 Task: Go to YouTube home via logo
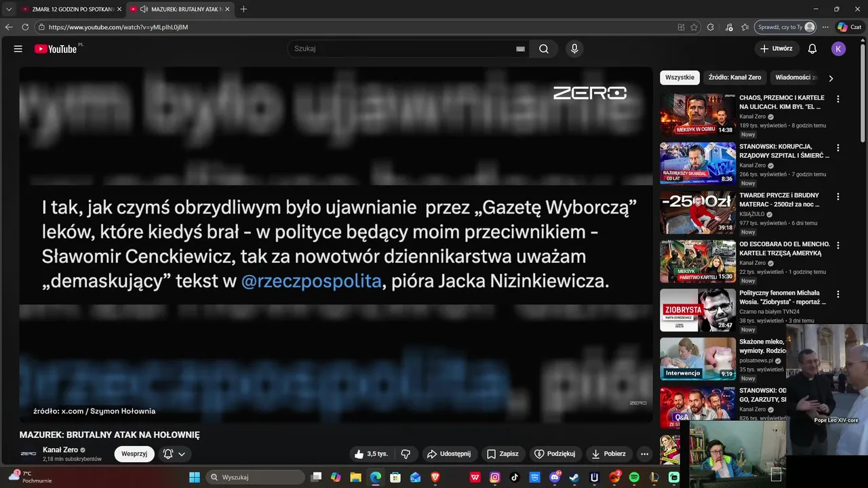pyautogui.click(x=56, y=49)
